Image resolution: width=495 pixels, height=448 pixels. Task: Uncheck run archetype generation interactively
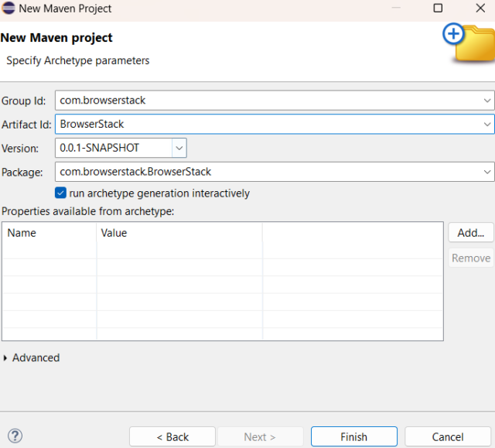tap(60, 193)
